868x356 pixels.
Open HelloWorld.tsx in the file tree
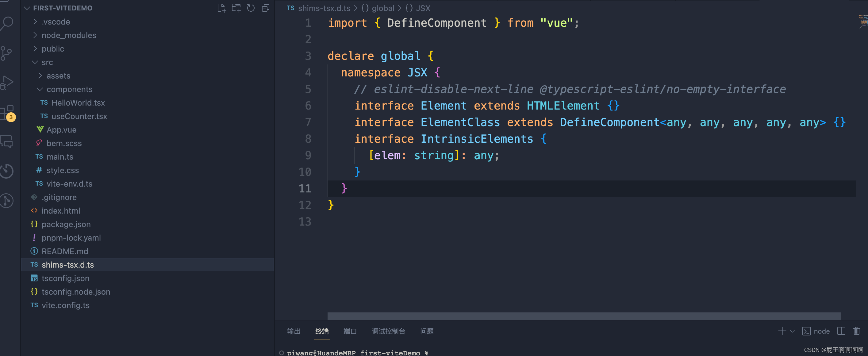[78, 103]
